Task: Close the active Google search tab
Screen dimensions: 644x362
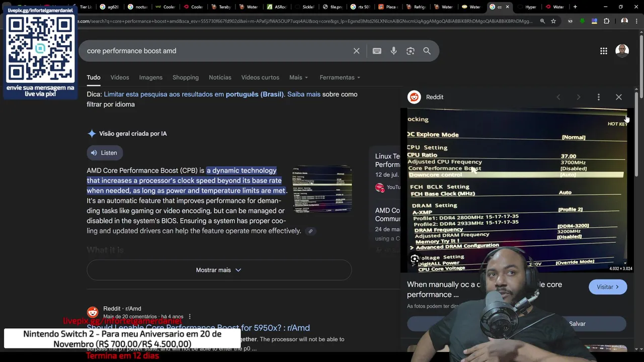Action: click(x=507, y=7)
